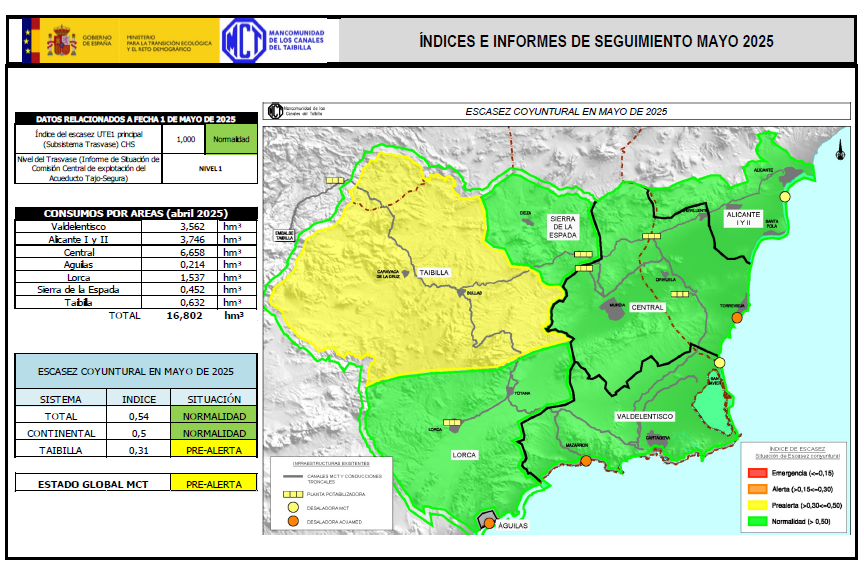Click the large MCT logo in header
Screen dimensions: 864x568
(x=242, y=41)
